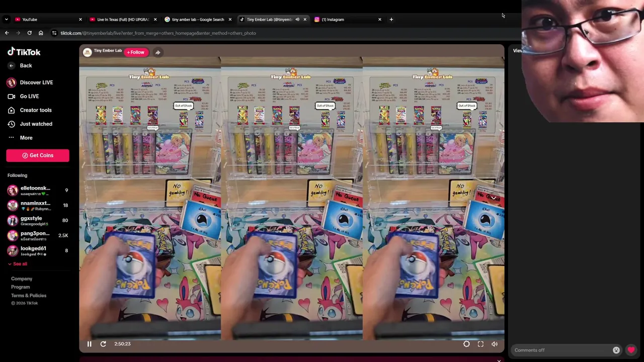Mute the live video volume
The height and width of the screenshot is (362, 644).
pos(495,344)
